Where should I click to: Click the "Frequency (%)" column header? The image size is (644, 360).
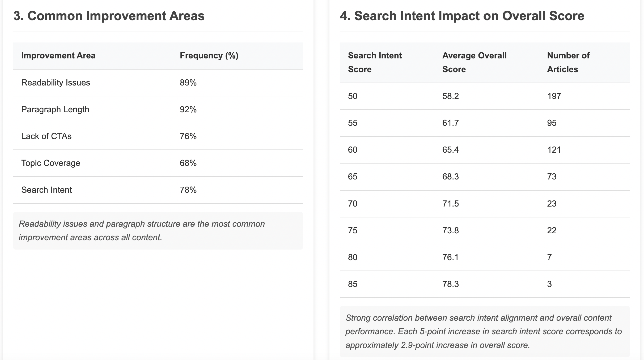[x=209, y=55]
